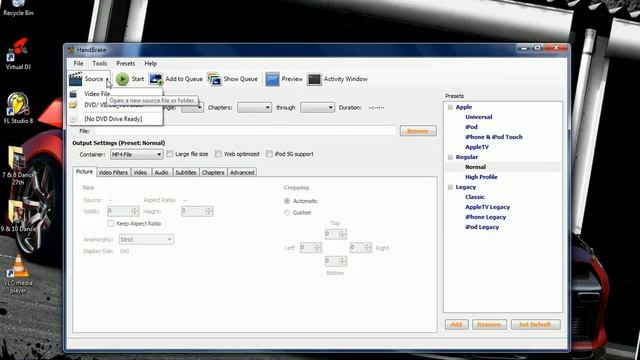Open the 9 & 10 Dance desktop folder
The width and height of the screenshot is (640, 360).
point(17,216)
